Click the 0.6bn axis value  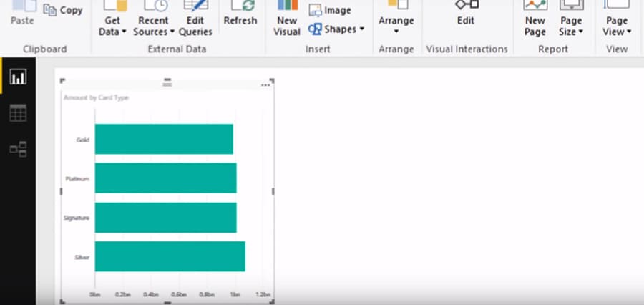179,294
